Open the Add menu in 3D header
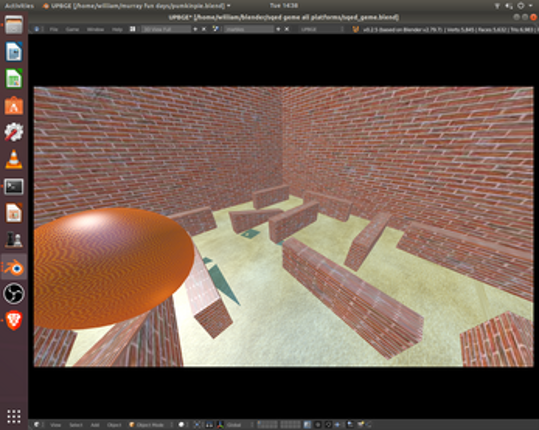Viewport: 539px width, 430px height. point(95,425)
